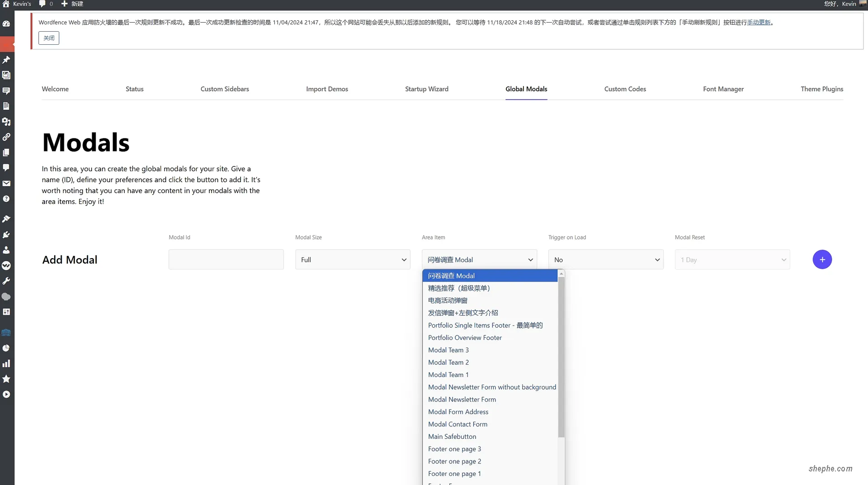
Task: Click the link icon in the sidebar
Action: (x=6, y=137)
